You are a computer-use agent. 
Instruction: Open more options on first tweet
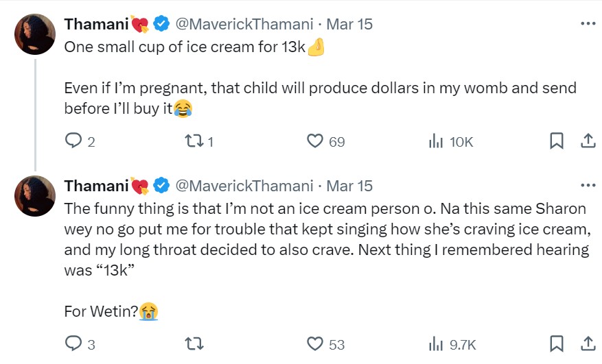click(x=588, y=23)
